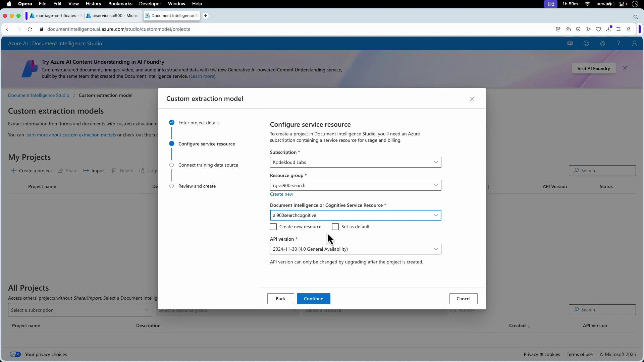
Task: Open the Subscription dropdown showing Kodekloud Labs
Action: coord(355,162)
